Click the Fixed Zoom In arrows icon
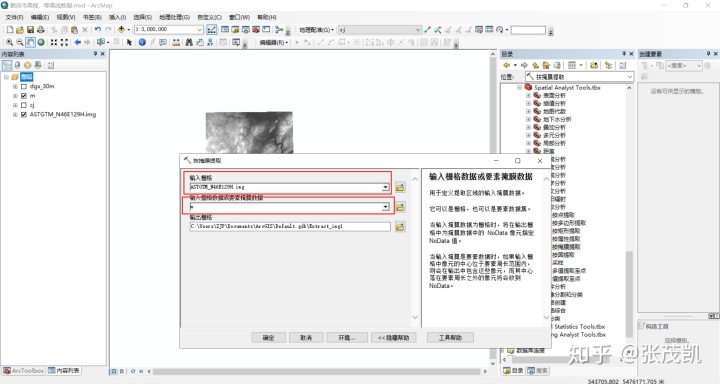Viewport: 720px width, 384px height. (54, 42)
